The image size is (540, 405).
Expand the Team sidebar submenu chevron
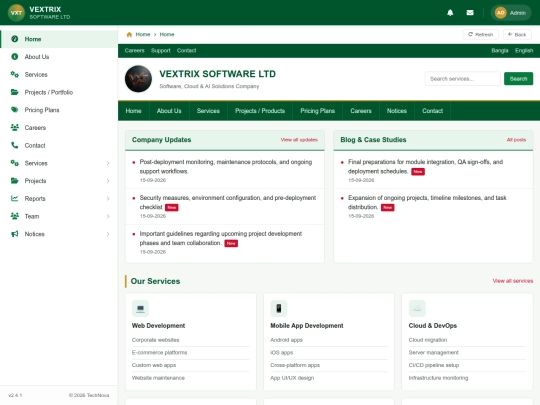coord(108,216)
